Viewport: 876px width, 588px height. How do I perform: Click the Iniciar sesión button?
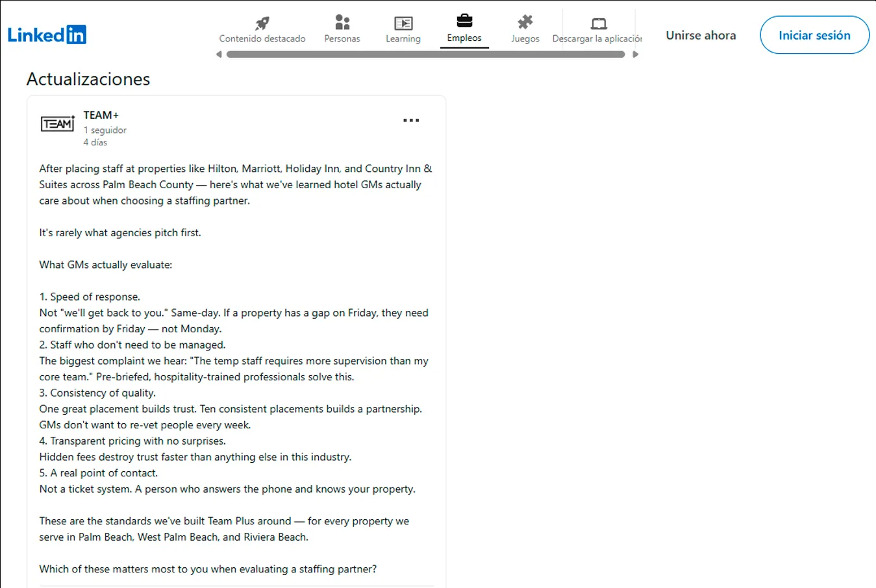(814, 35)
